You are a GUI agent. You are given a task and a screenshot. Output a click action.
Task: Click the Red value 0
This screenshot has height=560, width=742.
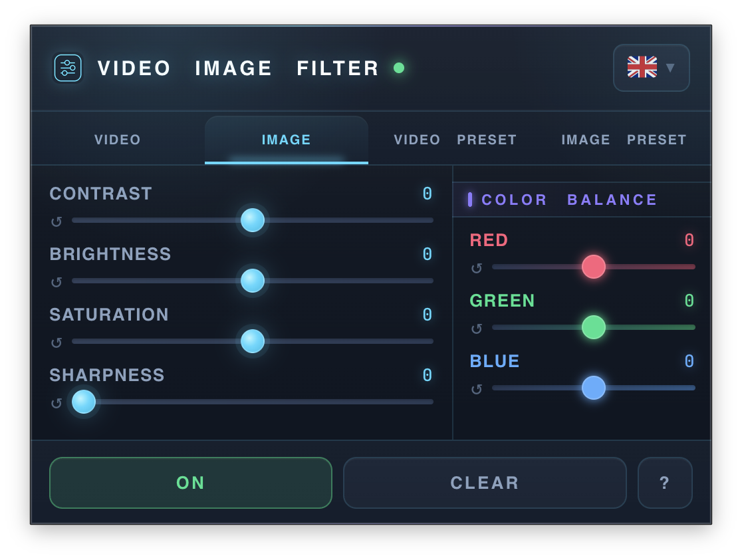pos(689,240)
